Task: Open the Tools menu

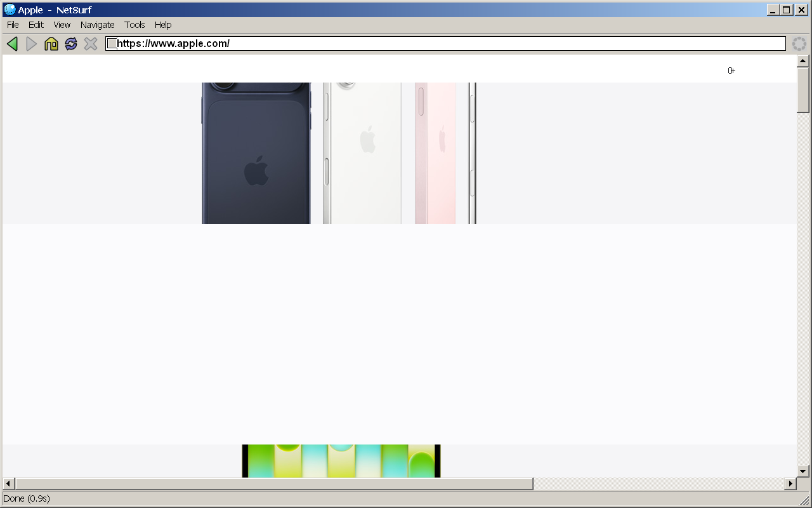Action: pos(134,25)
